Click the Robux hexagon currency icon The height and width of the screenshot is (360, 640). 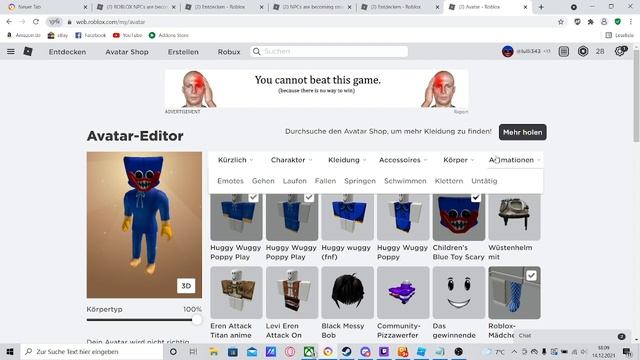583,51
